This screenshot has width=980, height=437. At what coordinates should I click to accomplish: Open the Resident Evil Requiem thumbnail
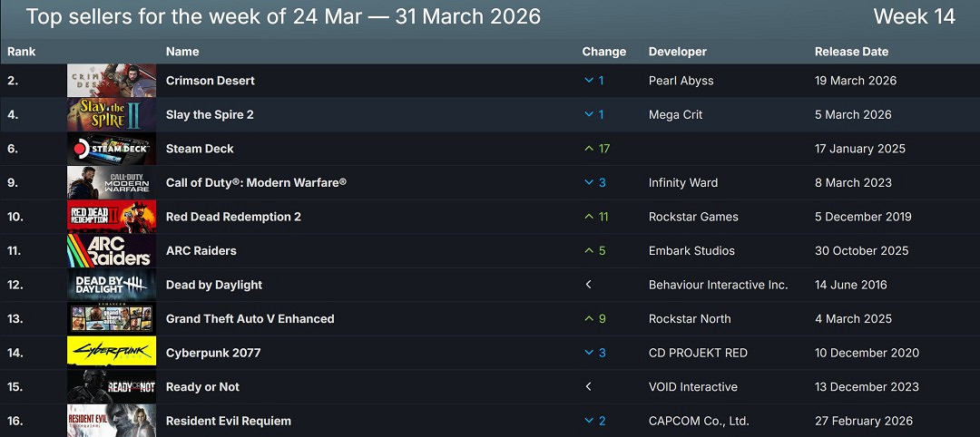[x=112, y=421]
